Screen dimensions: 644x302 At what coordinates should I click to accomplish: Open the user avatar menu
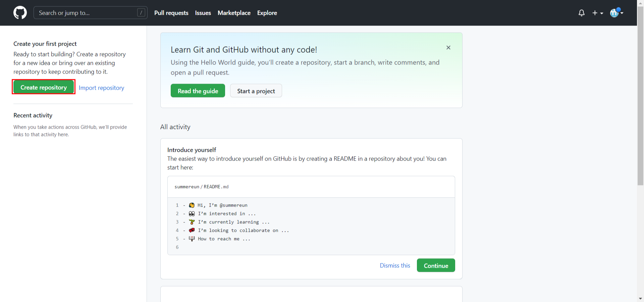616,12
